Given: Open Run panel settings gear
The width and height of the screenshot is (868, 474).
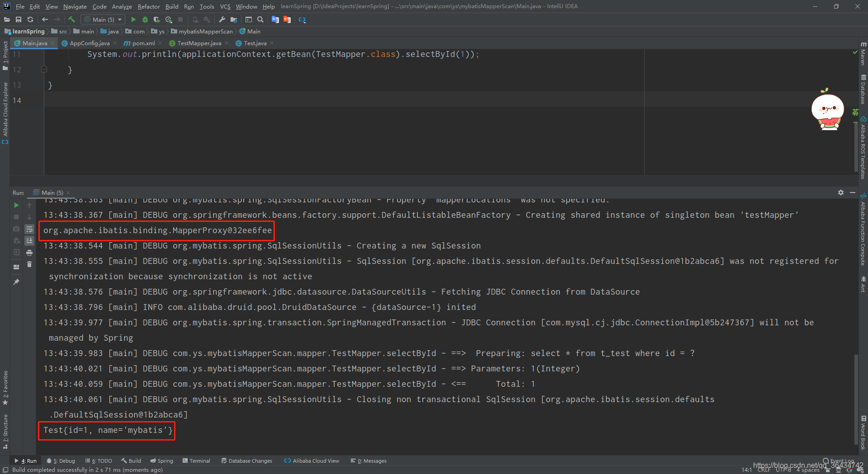Looking at the screenshot, I should pos(841,192).
